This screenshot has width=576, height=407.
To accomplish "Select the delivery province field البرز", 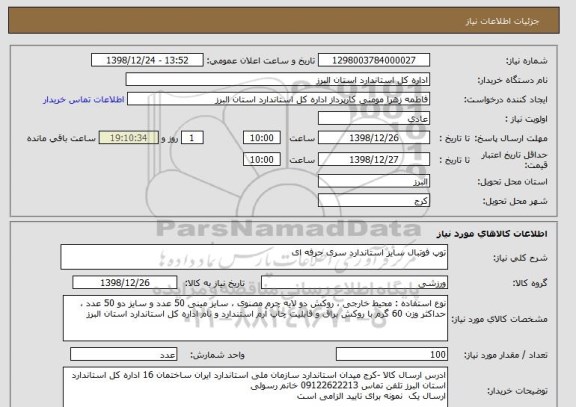I will click(374, 181).
